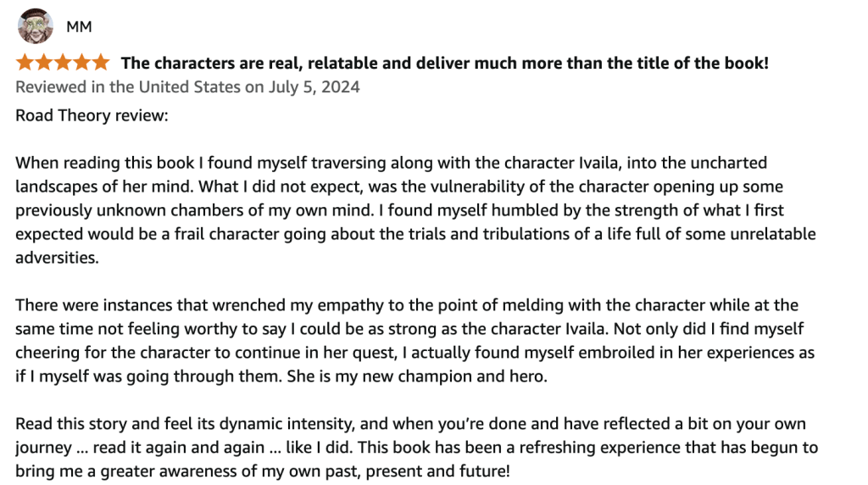Click the MM reviewer profile avatar

tap(35, 27)
